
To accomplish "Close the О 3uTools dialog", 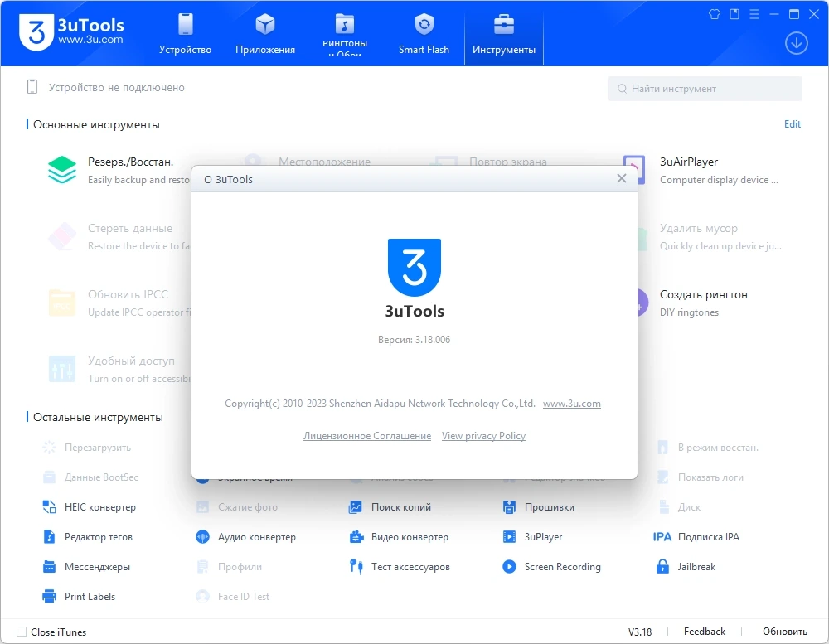I will (x=622, y=179).
